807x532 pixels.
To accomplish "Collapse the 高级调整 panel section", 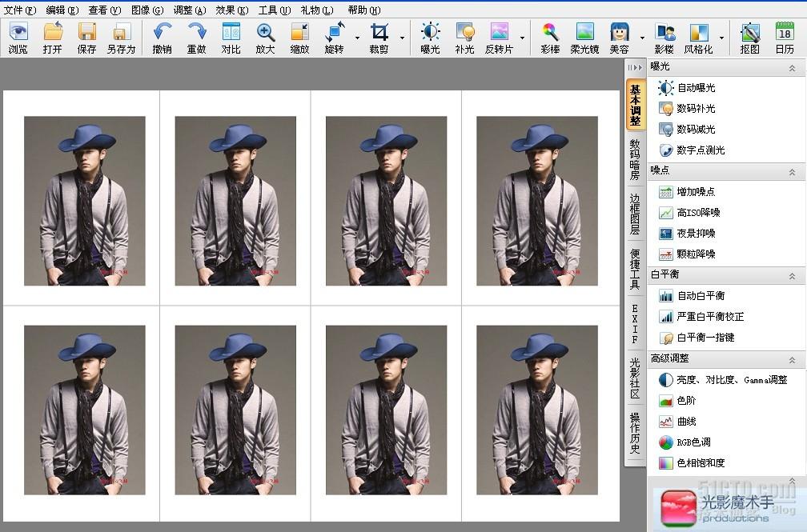I will [x=792, y=360].
